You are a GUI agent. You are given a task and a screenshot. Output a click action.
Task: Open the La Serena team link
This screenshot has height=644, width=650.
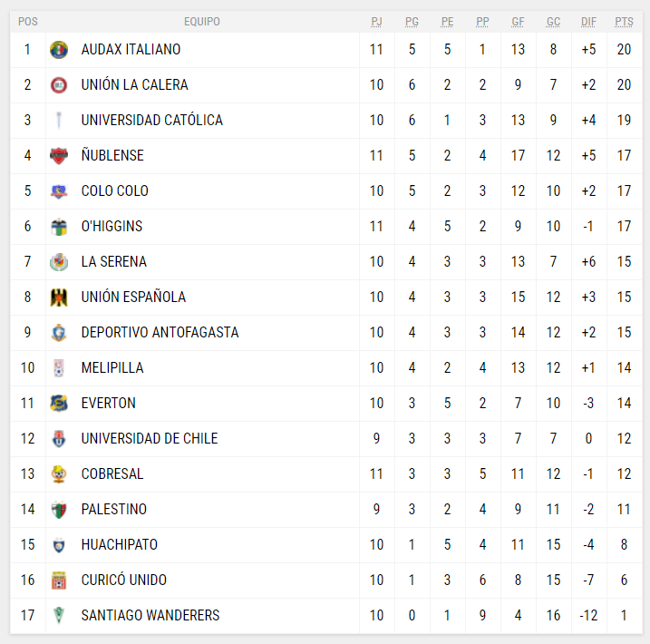tap(113, 262)
